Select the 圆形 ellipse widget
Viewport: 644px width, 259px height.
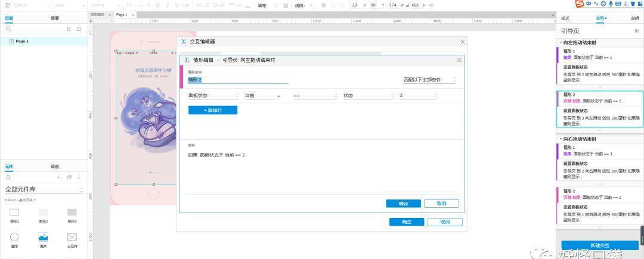(x=14, y=240)
